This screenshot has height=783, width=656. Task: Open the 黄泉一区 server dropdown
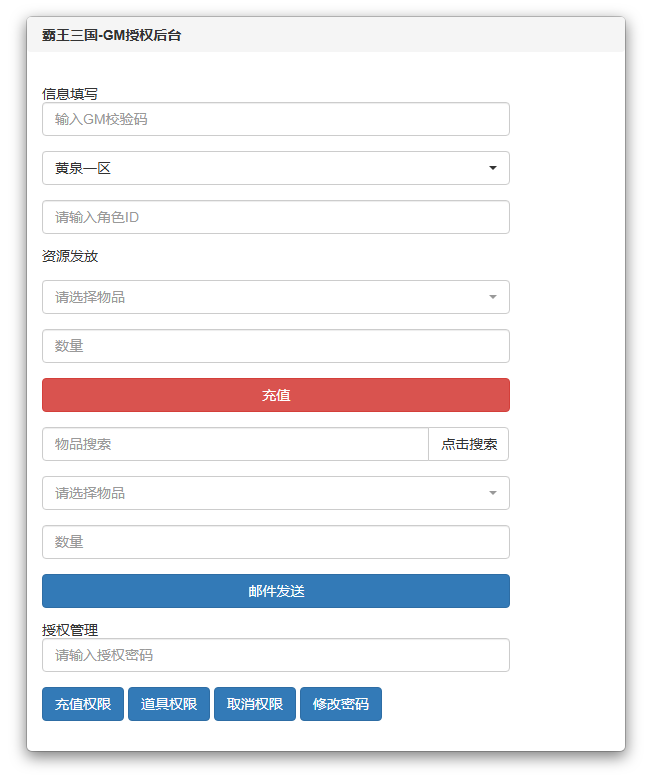click(276, 168)
